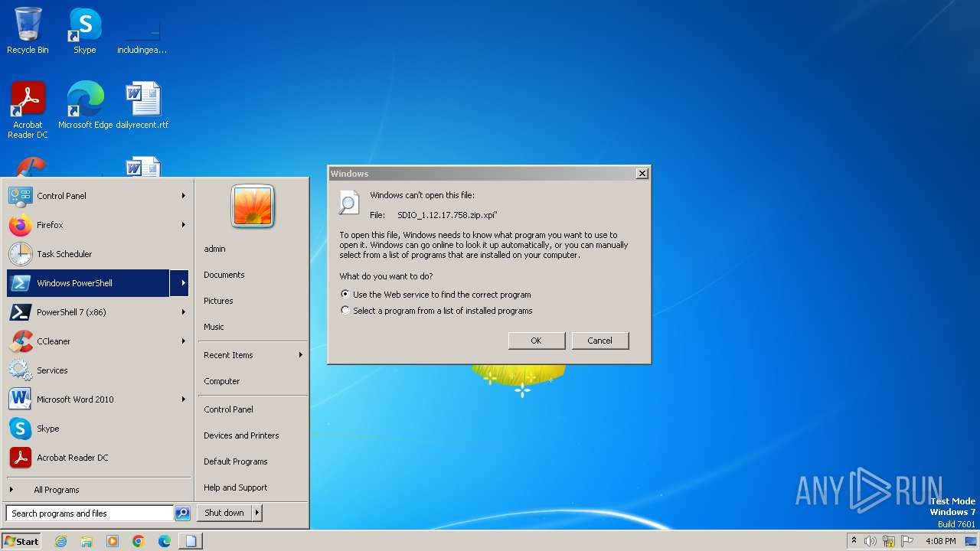Viewport: 980px width, 551px height.
Task: Open Task Scheduler from the Start menu
Action: (x=98, y=254)
